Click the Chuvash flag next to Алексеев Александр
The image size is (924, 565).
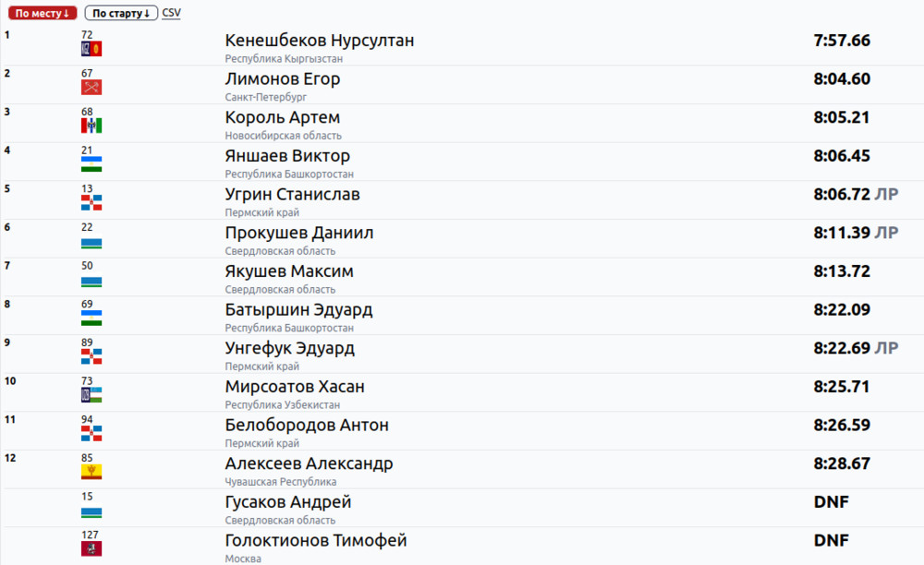[91, 472]
